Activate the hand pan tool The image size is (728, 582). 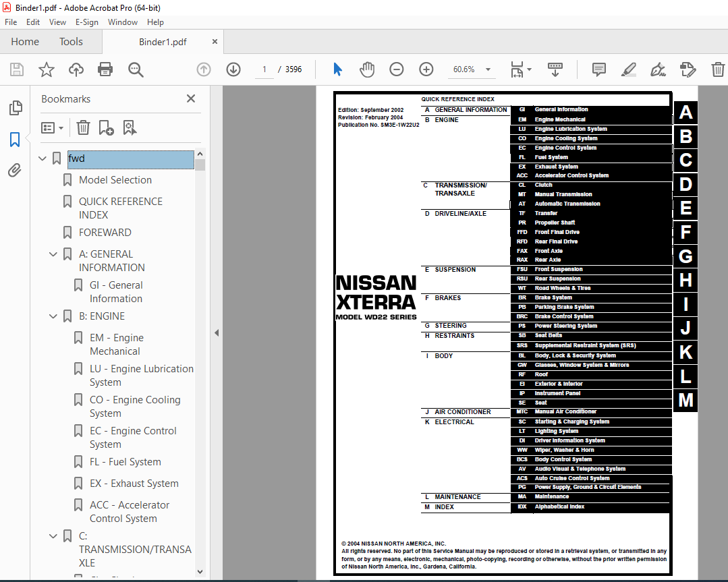pos(367,69)
